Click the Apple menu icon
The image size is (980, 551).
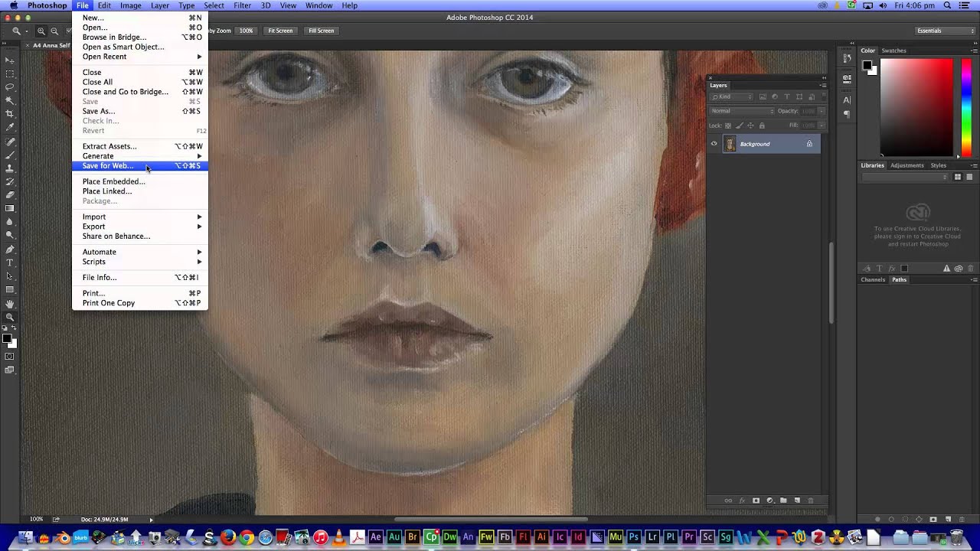(13, 5)
